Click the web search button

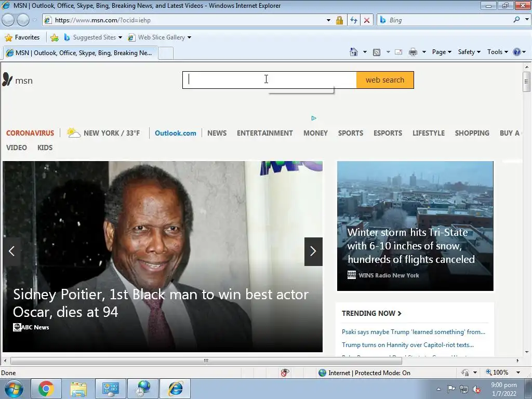[x=385, y=80]
